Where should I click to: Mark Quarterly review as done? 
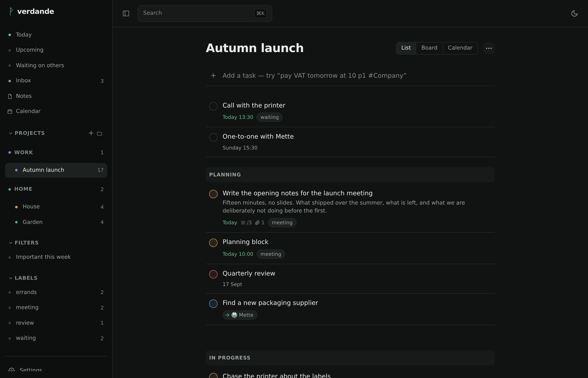213,274
